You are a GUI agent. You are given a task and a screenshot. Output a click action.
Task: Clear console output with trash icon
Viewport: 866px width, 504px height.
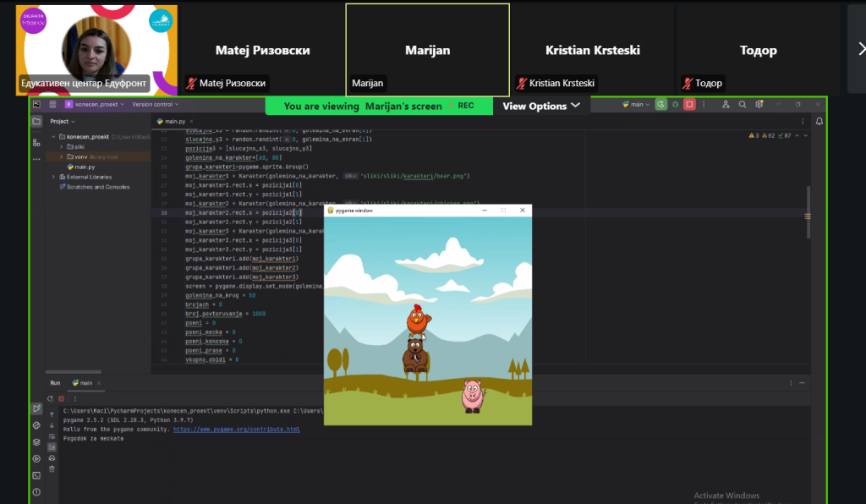point(52,468)
